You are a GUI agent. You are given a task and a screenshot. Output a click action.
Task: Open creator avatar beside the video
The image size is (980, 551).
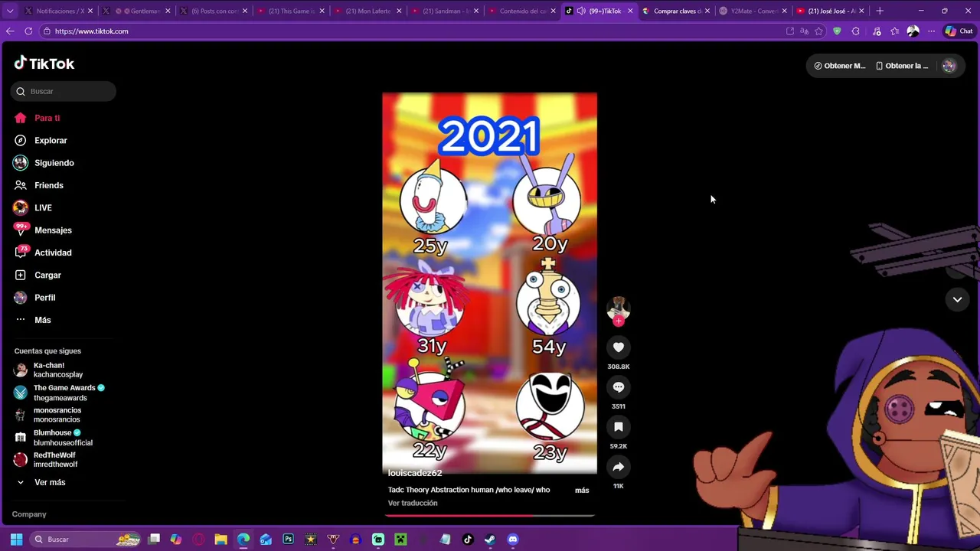(619, 308)
